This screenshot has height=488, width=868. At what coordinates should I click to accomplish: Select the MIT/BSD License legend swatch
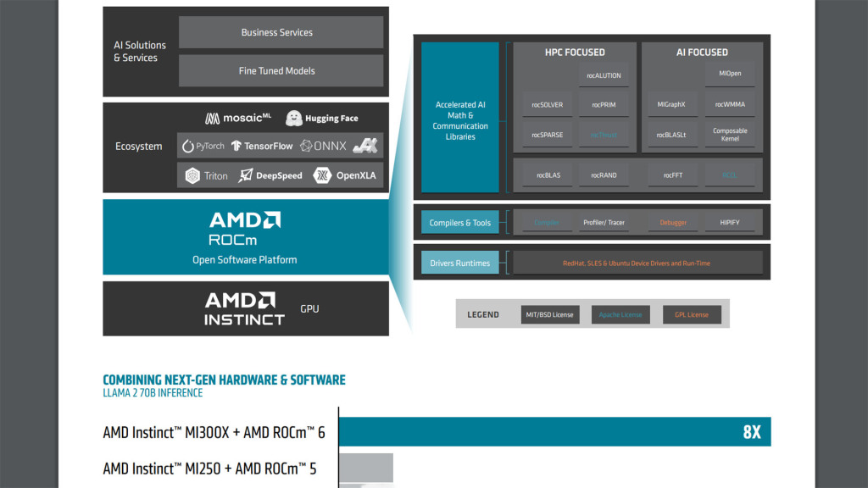549,315
